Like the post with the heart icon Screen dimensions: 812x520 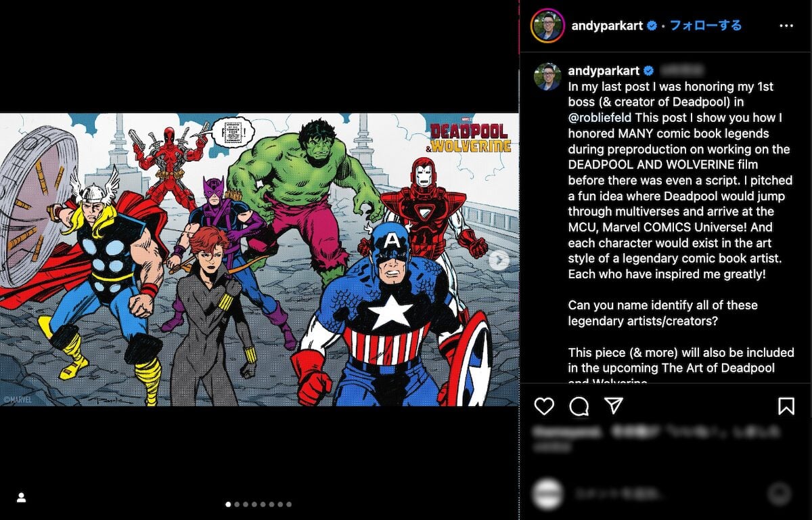pyautogui.click(x=544, y=406)
